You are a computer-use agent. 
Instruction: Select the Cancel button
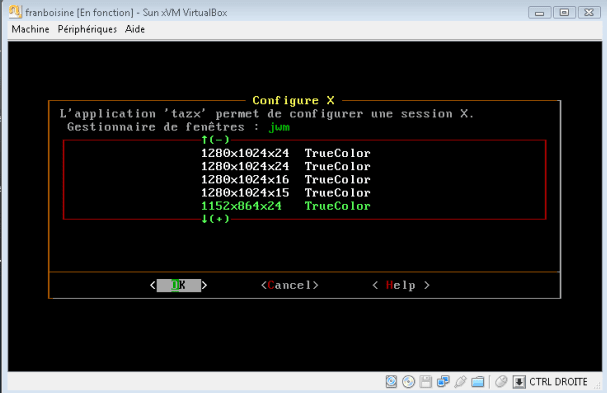point(290,285)
